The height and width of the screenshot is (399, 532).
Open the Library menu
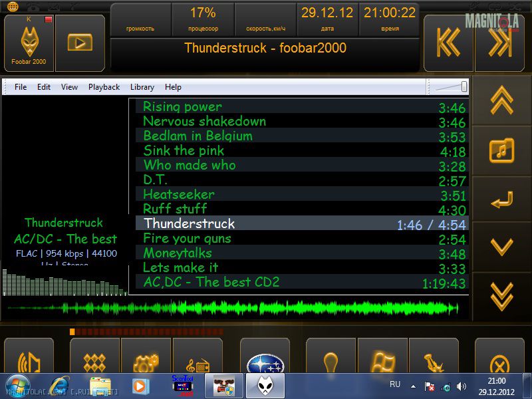click(142, 87)
